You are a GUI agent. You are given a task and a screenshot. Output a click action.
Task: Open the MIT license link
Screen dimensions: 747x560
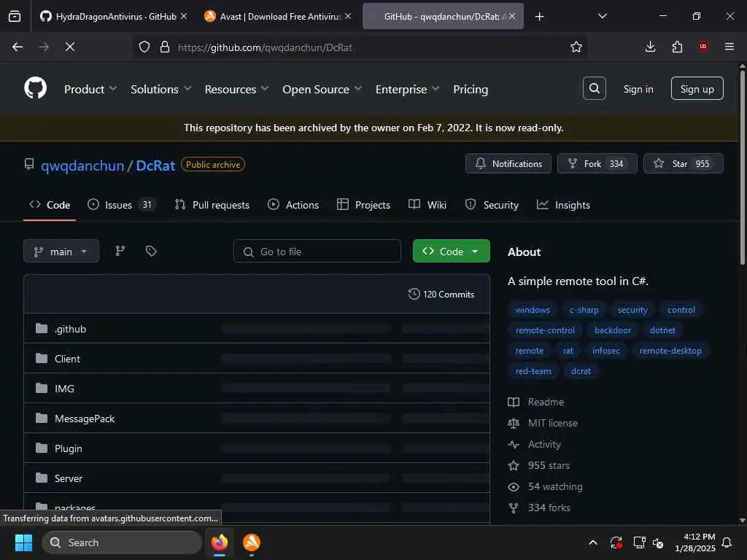click(x=553, y=423)
